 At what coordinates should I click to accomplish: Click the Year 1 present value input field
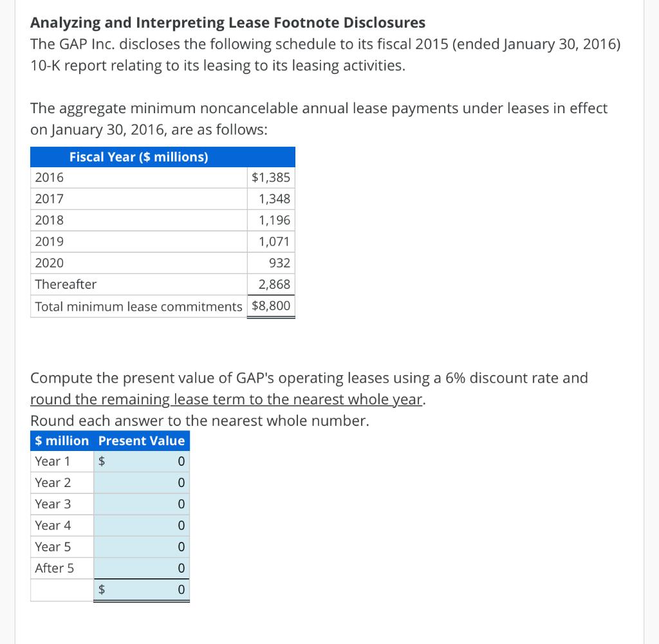click(142, 461)
